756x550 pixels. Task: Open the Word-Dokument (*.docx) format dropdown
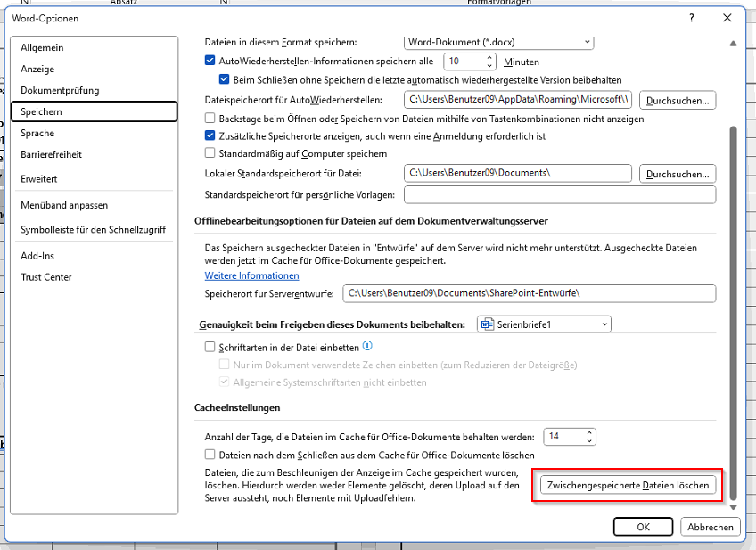[x=498, y=42]
